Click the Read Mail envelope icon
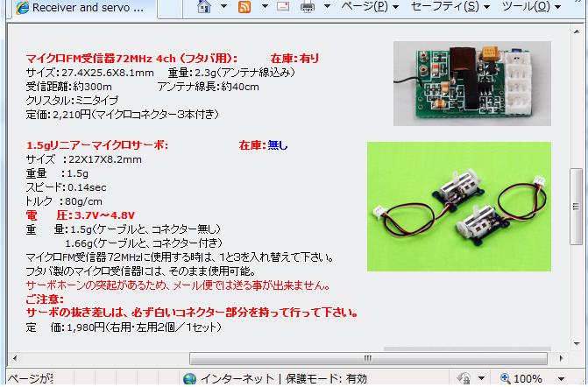The height and width of the screenshot is (387, 588). (x=283, y=6)
